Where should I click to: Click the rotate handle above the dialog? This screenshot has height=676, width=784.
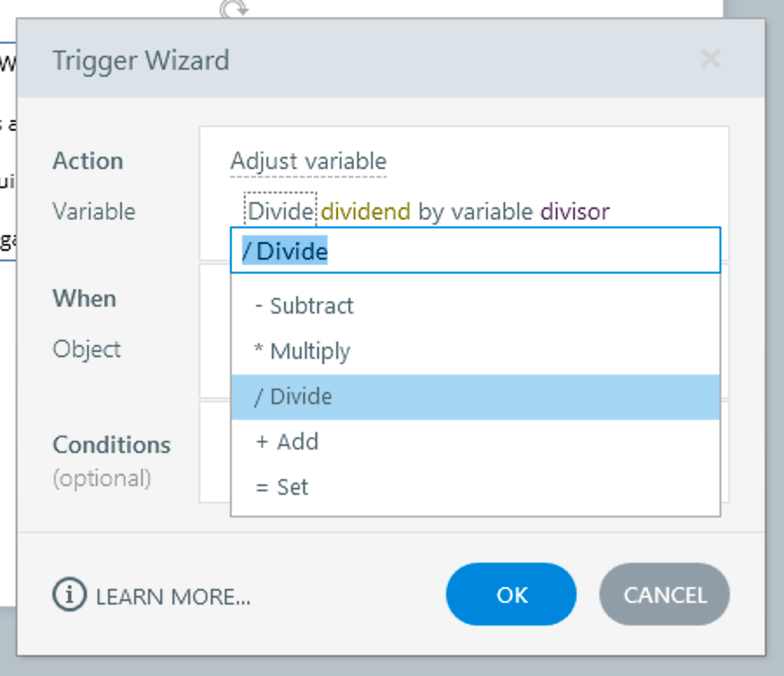233,9
